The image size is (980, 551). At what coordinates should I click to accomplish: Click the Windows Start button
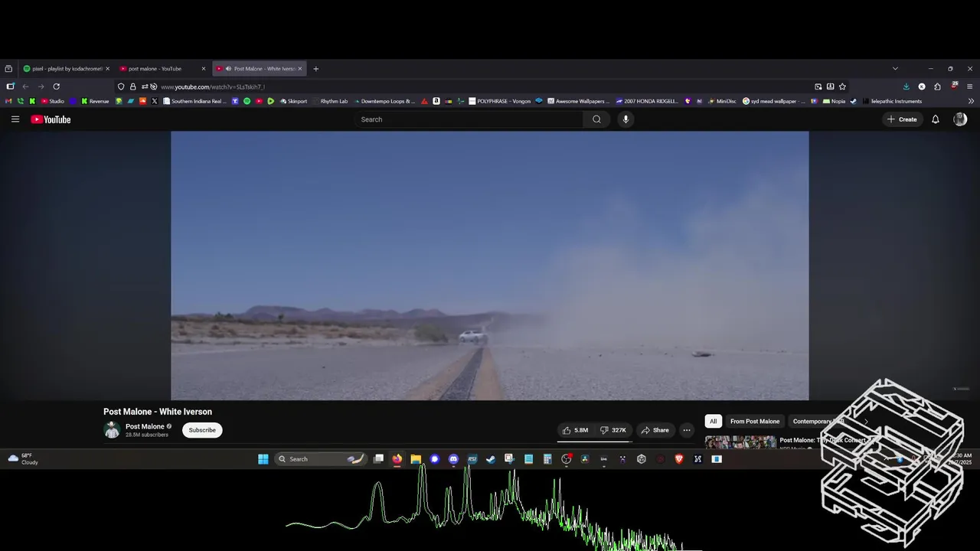263,459
